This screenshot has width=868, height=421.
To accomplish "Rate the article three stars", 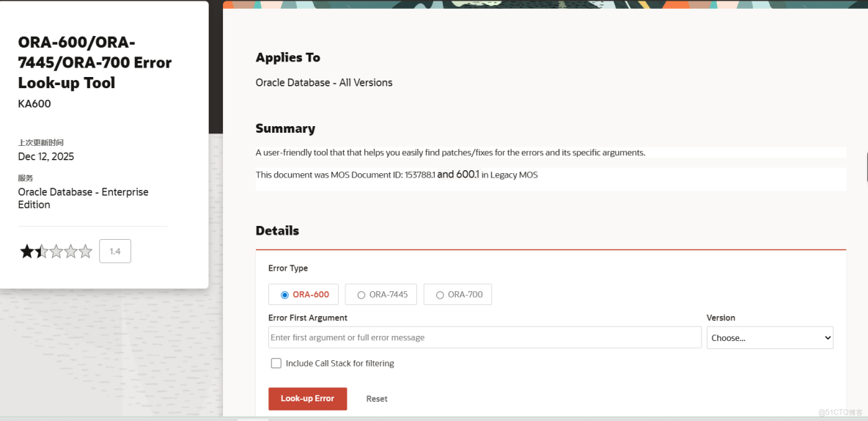I will click(x=56, y=252).
